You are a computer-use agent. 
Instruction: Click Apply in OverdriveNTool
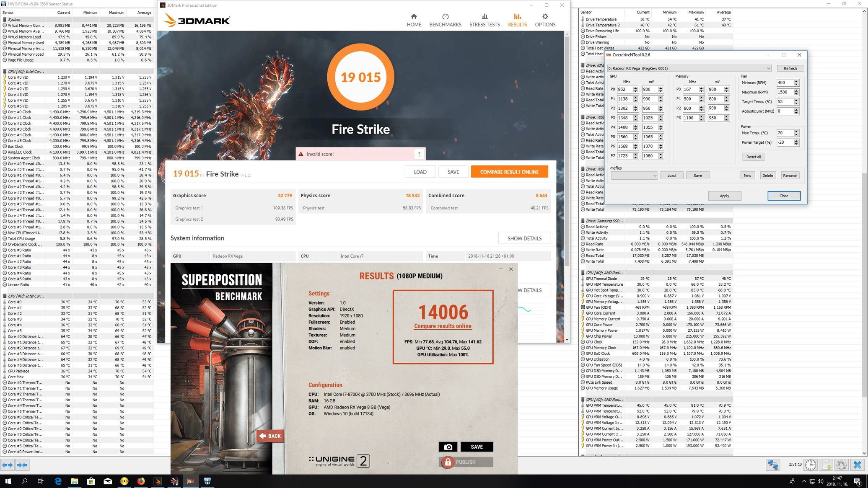725,196
